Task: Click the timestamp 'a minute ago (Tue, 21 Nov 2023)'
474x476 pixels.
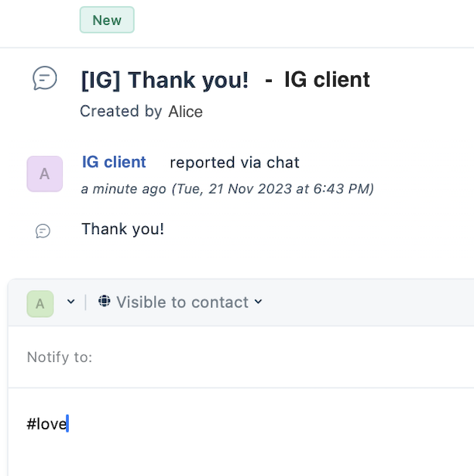Action: [x=228, y=189]
